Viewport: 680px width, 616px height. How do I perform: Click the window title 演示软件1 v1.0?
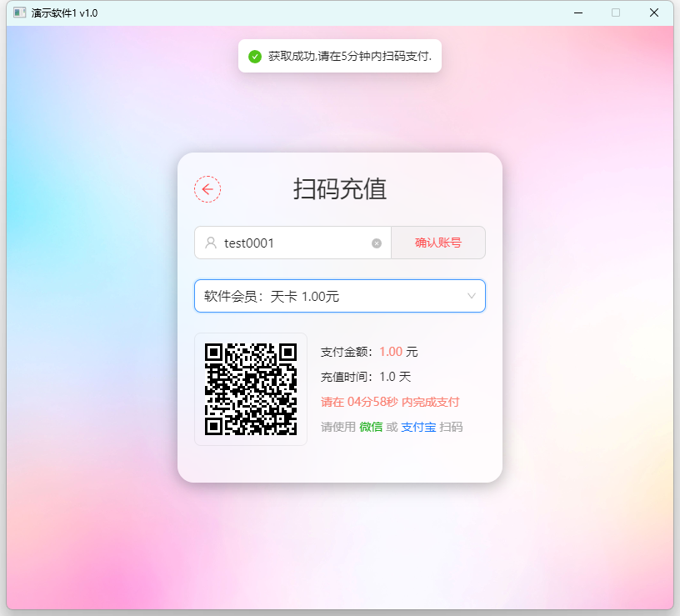tap(65, 13)
